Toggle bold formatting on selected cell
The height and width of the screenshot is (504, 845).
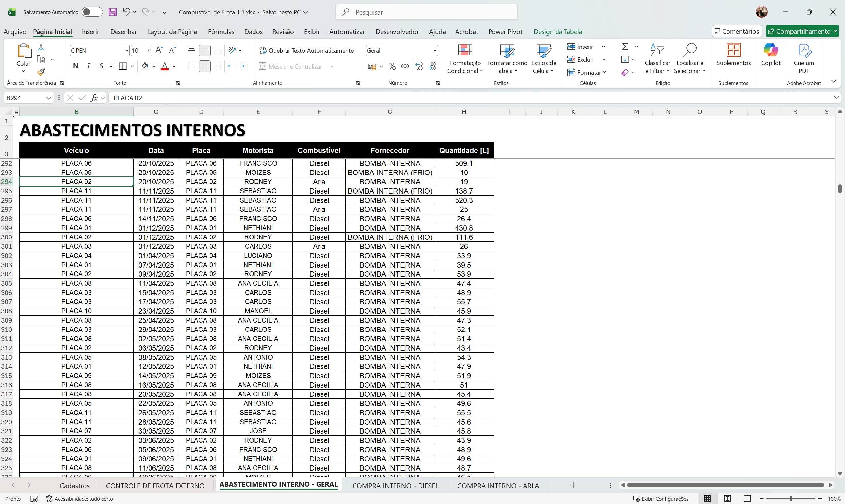pos(76,66)
